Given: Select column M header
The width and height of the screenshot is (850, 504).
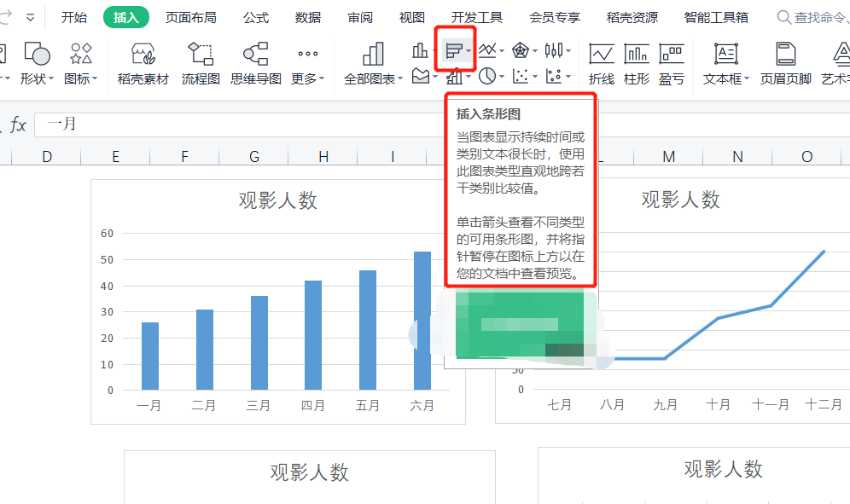Looking at the screenshot, I should 668,157.
